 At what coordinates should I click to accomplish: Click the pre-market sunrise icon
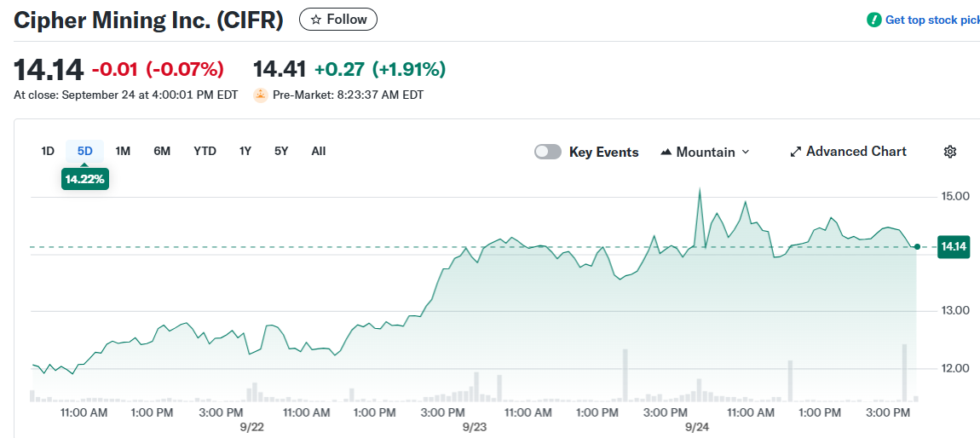point(260,95)
